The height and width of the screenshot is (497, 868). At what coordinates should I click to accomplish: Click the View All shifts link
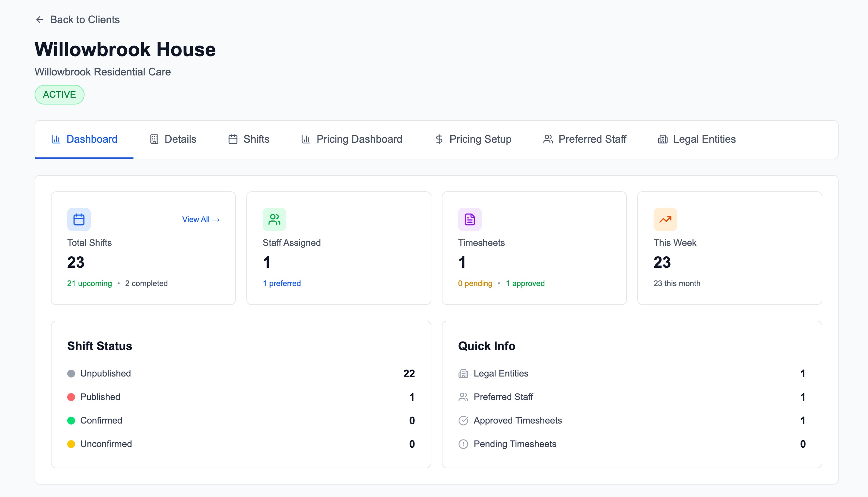pyautogui.click(x=201, y=219)
